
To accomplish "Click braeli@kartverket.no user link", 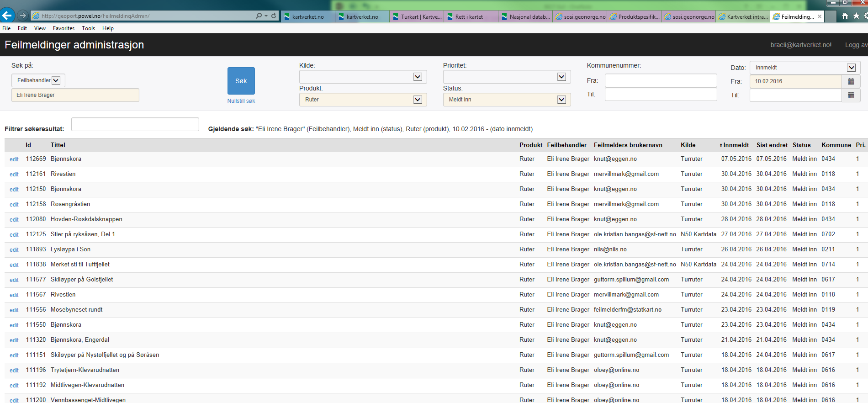I will coord(801,45).
